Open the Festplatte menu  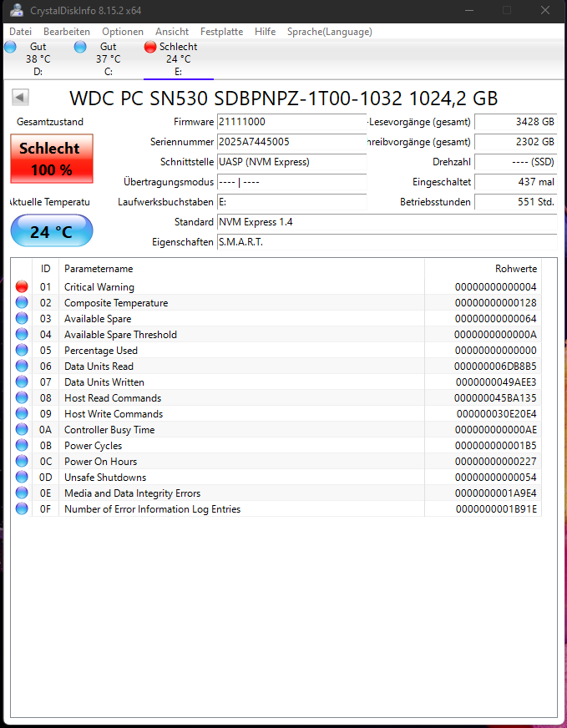click(221, 32)
